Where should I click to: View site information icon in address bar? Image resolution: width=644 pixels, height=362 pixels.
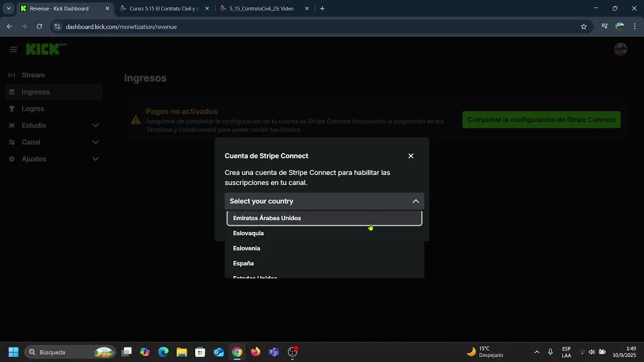(57, 27)
